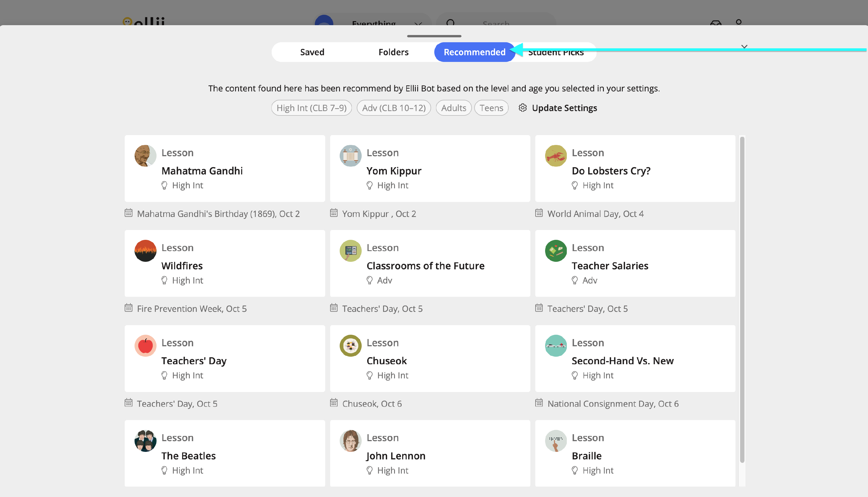
Task: Click the Mahatma Gandhi lesson portrait icon
Action: point(146,156)
